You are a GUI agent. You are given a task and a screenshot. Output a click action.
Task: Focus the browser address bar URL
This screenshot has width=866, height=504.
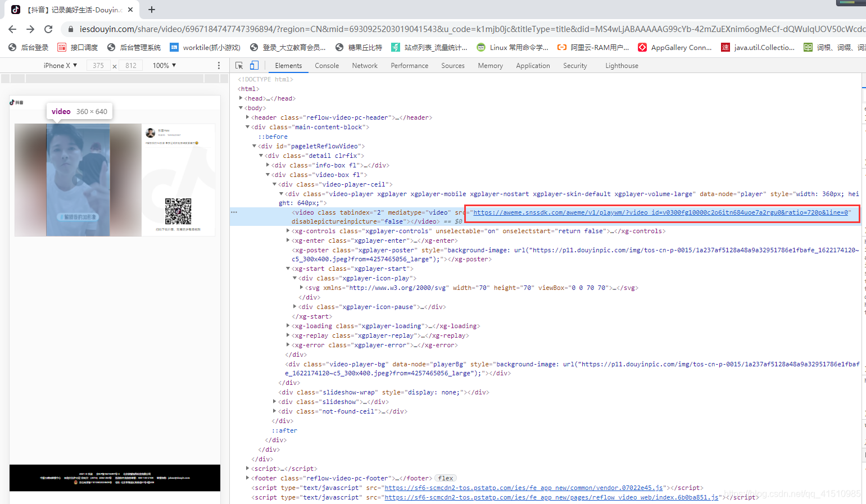472,29
